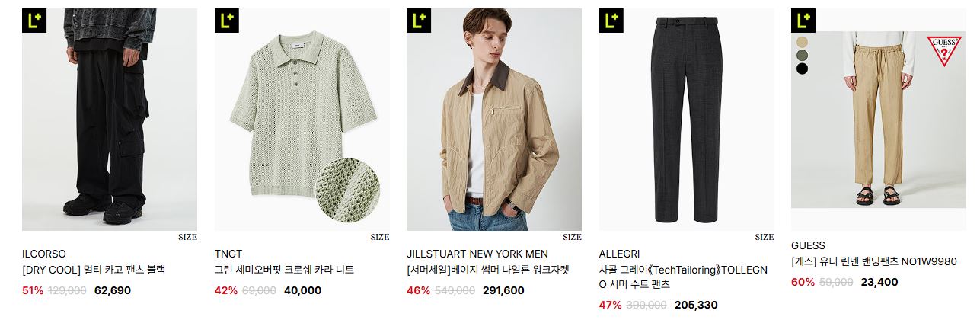This screenshot has width=980, height=320.
Task: Open SIZE info under JILLSTUART work jacket
Action: [572, 237]
